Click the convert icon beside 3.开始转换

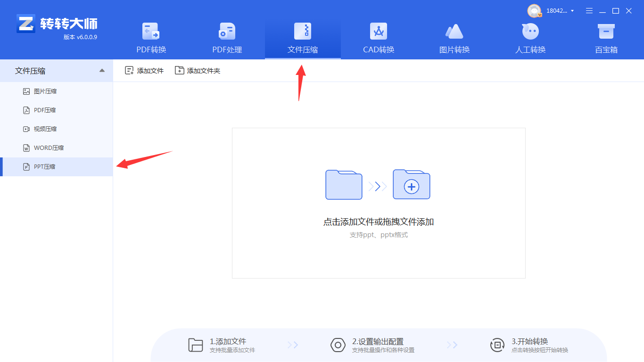(x=497, y=345)
